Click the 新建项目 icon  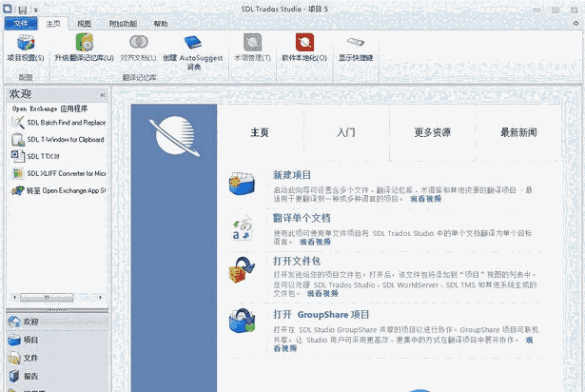click(243, 184)
